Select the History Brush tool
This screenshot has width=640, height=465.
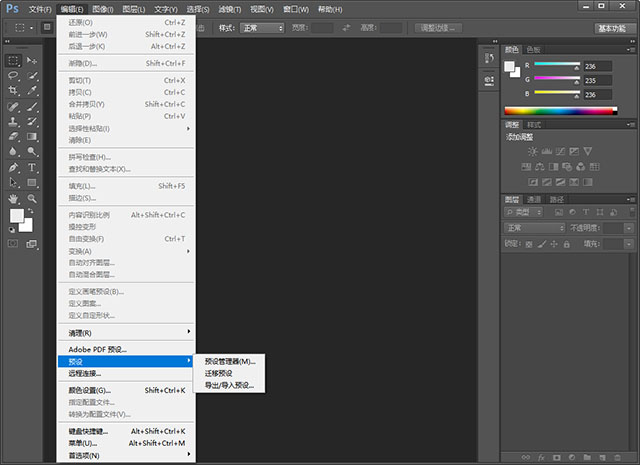point(32,121)
